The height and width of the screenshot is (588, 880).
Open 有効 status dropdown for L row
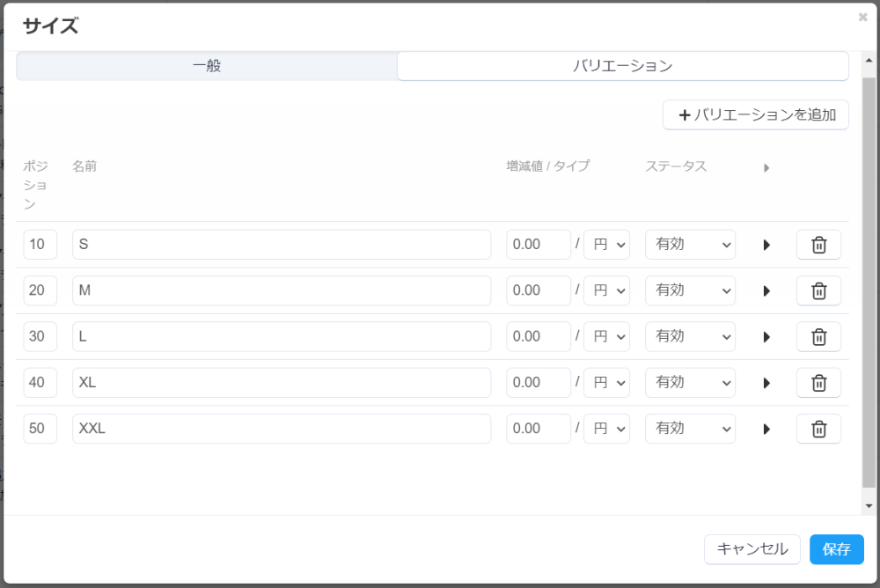[x=690, y=337]
